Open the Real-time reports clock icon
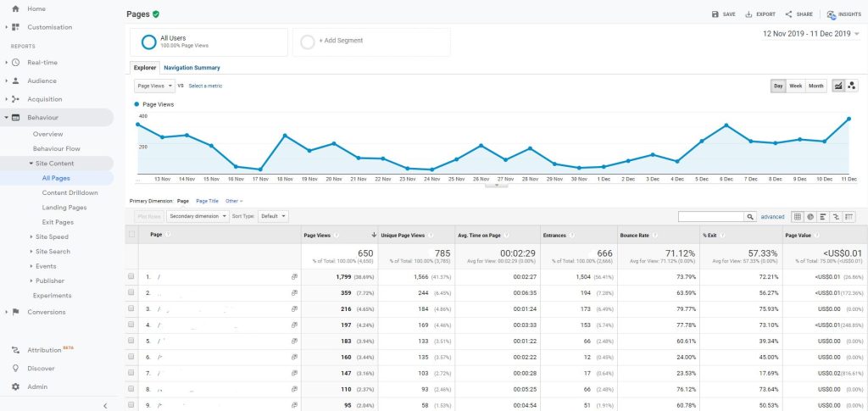Screen dimensions: 868x411 15,63
